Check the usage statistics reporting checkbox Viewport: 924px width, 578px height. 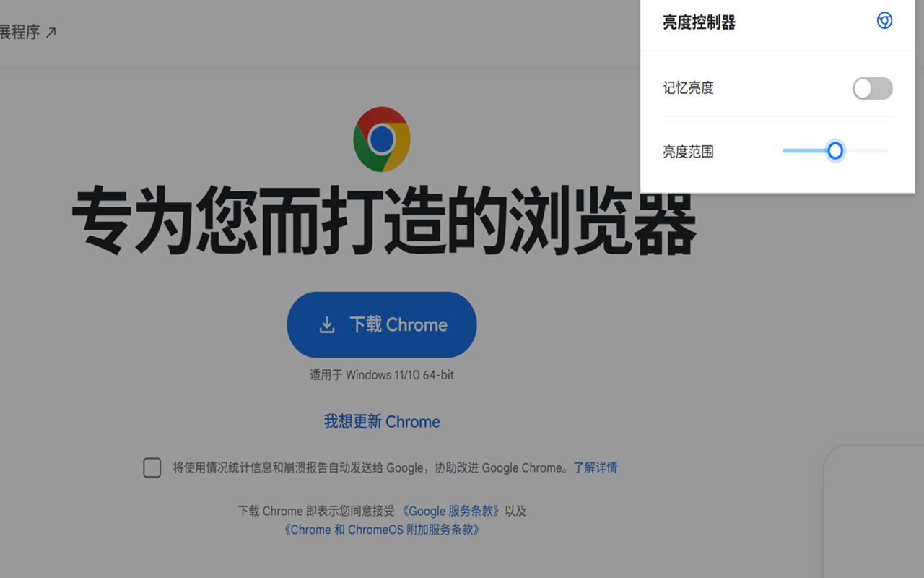152,467
